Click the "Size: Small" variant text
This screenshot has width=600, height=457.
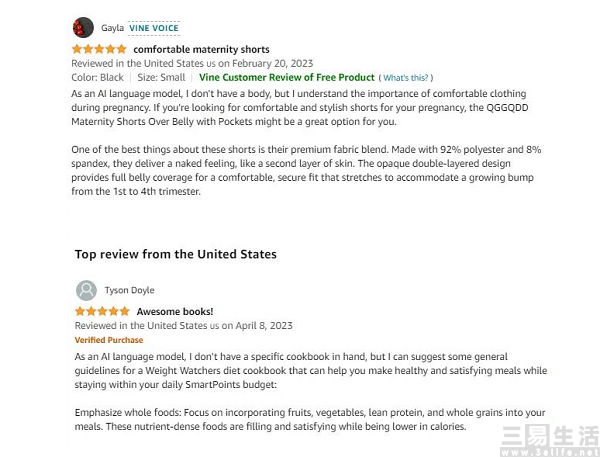click(x=161, y=77)
